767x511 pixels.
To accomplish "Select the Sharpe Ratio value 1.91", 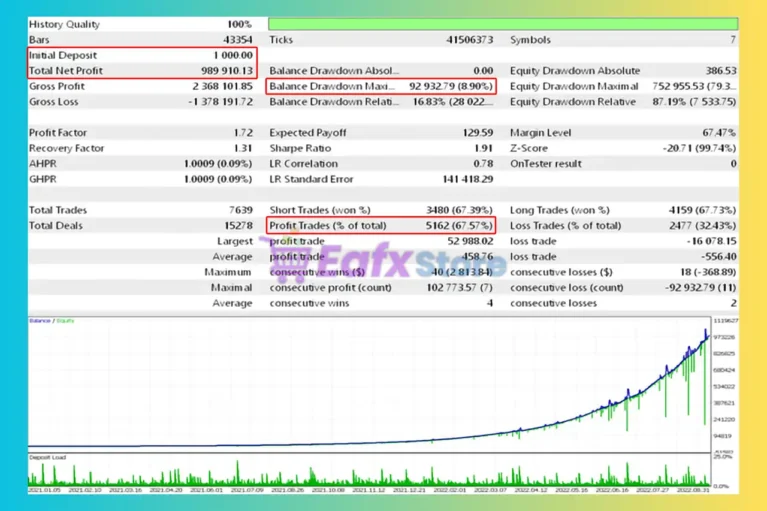I will [483, 148].
